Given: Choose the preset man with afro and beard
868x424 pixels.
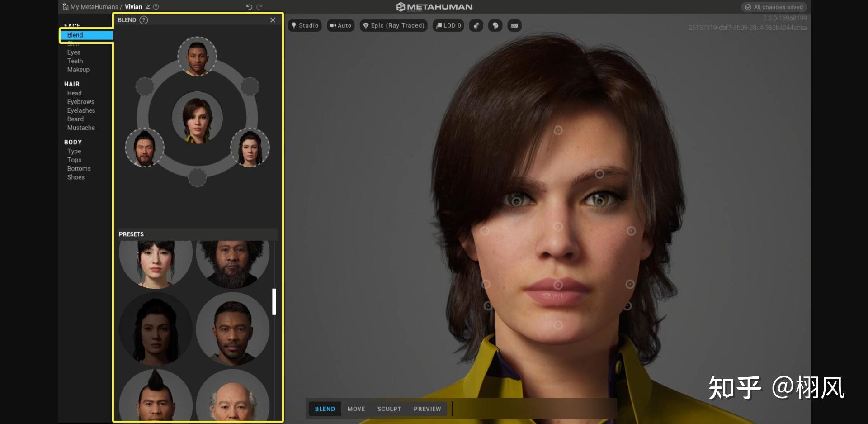Looking at the screenshot, I should point(233,265).
